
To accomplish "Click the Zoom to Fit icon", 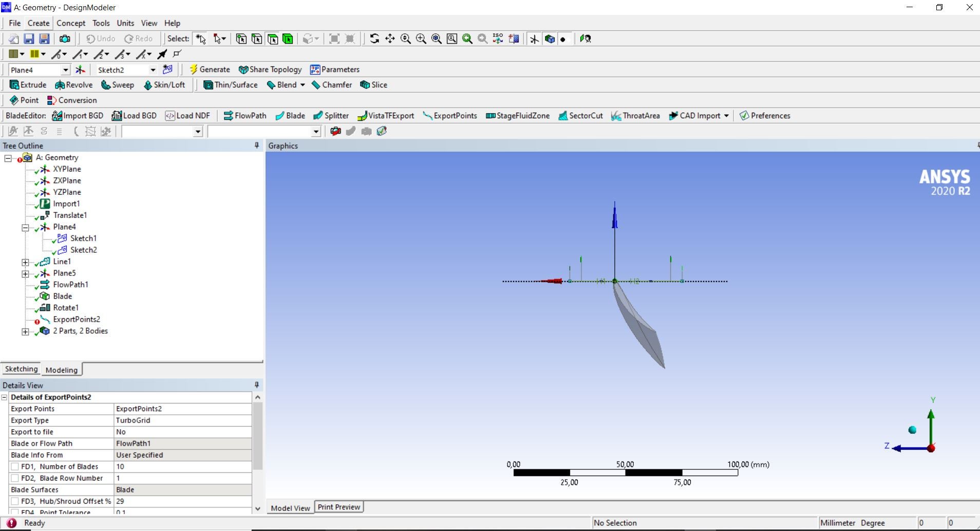I will (436, 39).
